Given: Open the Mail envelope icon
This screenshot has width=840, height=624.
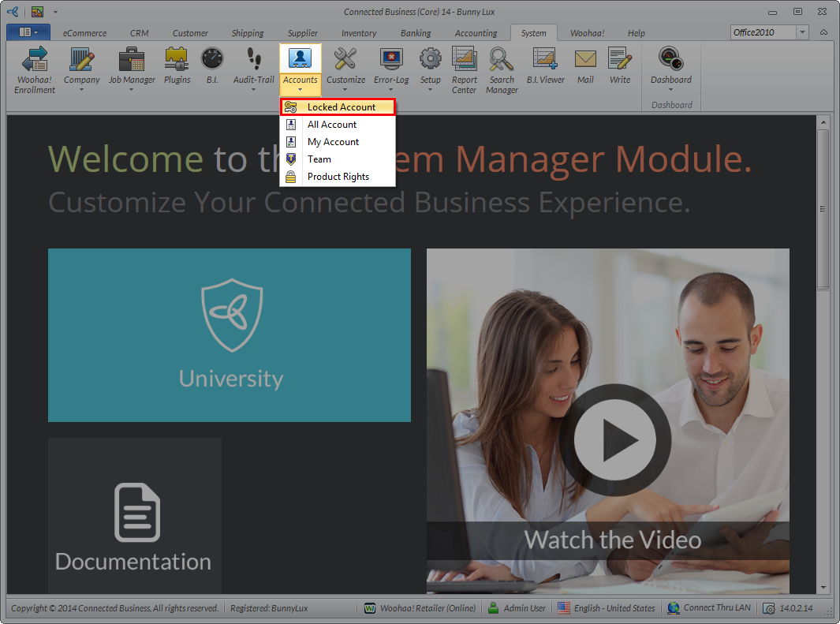Looking at the screenshot, I should [x=585, y=66].
